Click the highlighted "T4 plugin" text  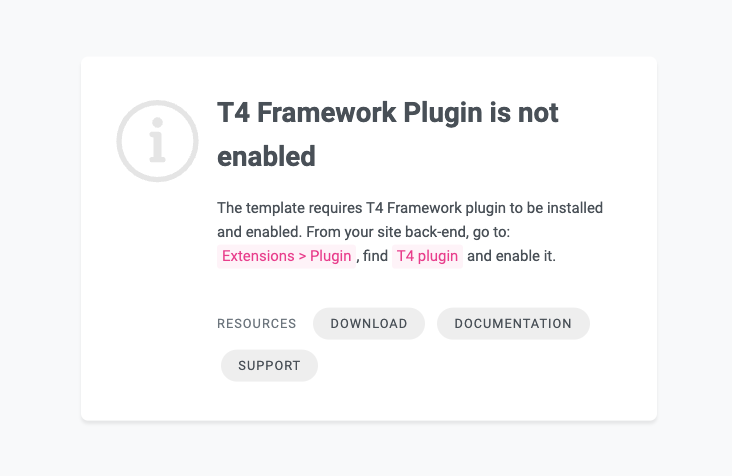coord(427,256)
